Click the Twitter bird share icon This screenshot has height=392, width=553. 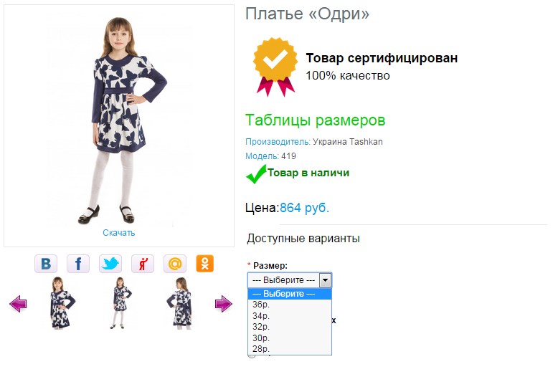coord(110,264)
